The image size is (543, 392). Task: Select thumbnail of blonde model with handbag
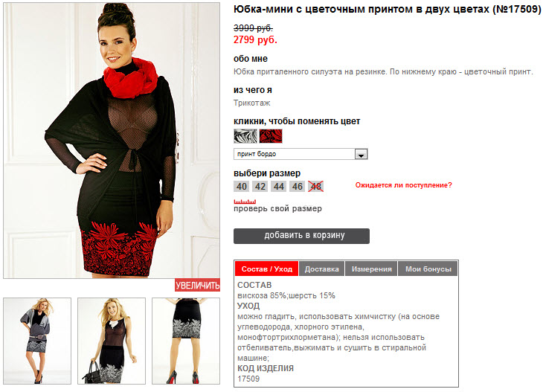[112, 341]
